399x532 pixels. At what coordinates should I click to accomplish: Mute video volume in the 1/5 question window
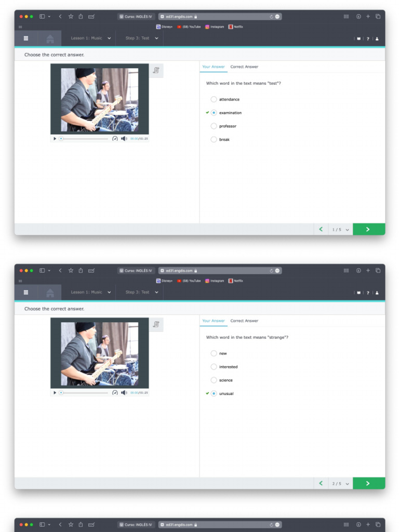pos(124,138)
